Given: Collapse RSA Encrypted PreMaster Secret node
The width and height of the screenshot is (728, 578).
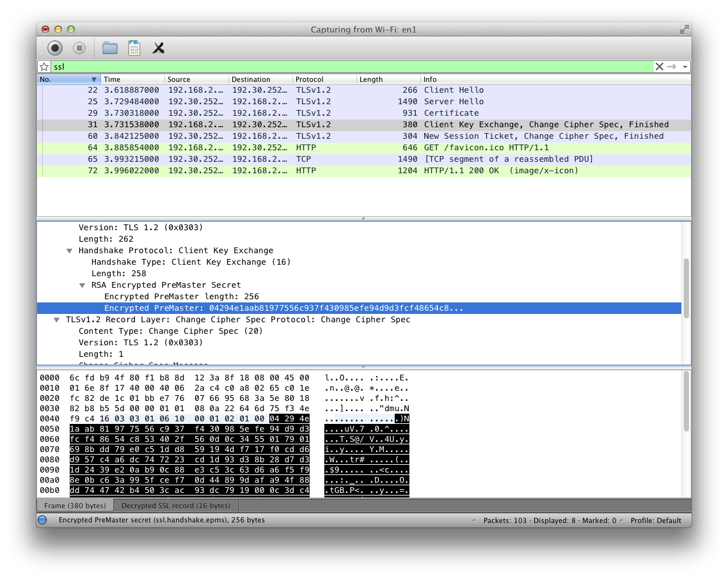Looking at the screenshot, I should 82,285.
